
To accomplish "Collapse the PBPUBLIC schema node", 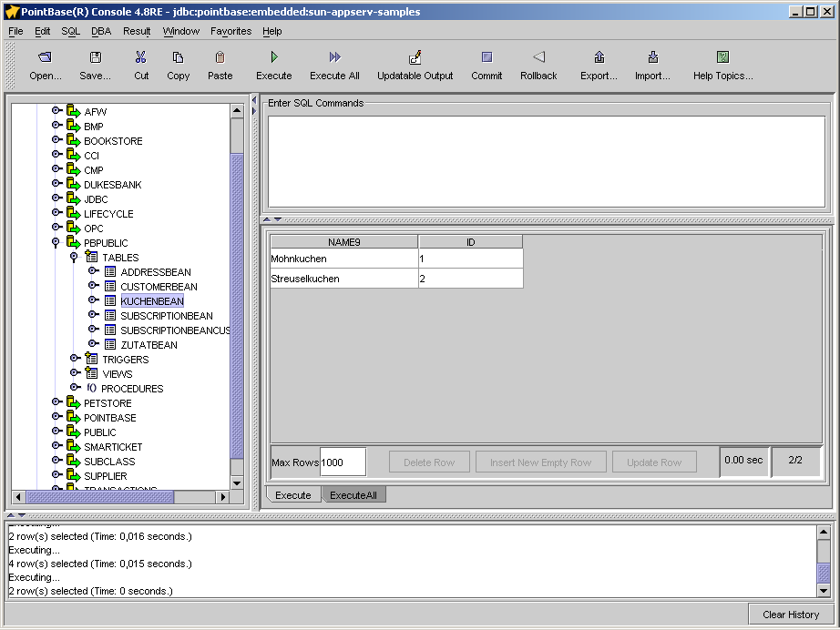I will (56, 242).
